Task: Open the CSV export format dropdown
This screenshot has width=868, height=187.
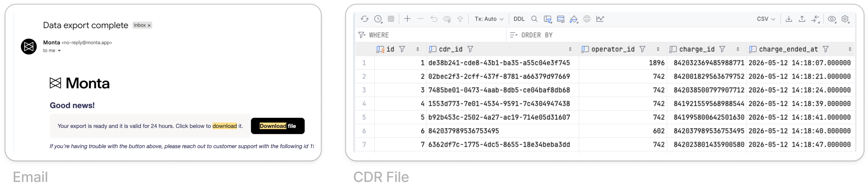Action: [x=766, y=19]
